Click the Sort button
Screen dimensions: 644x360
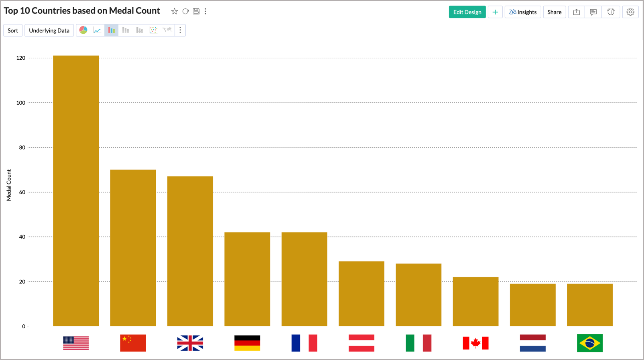[x=13, y=30]
